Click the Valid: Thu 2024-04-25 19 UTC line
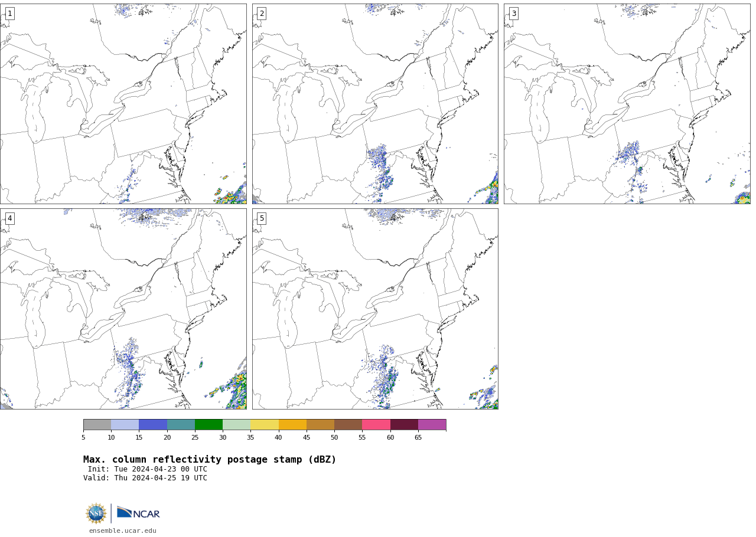This screenshot has height=537, width=756. (x=145, y=478)
